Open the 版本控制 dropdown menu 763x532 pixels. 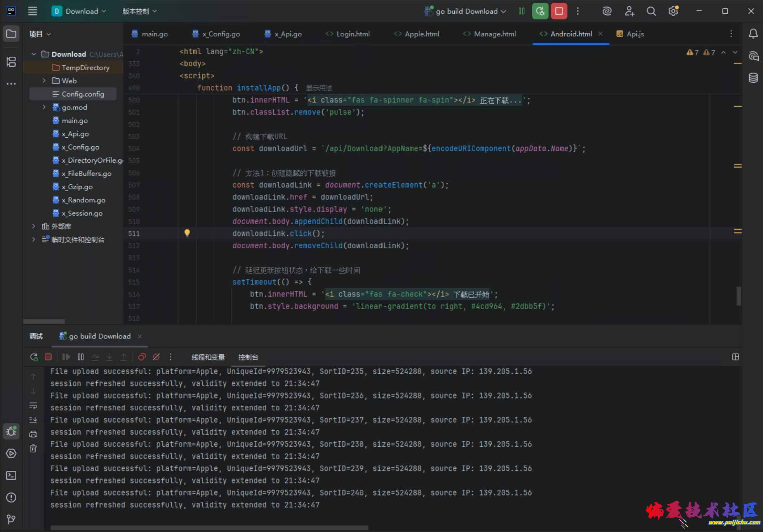click(x=139, y=11)
